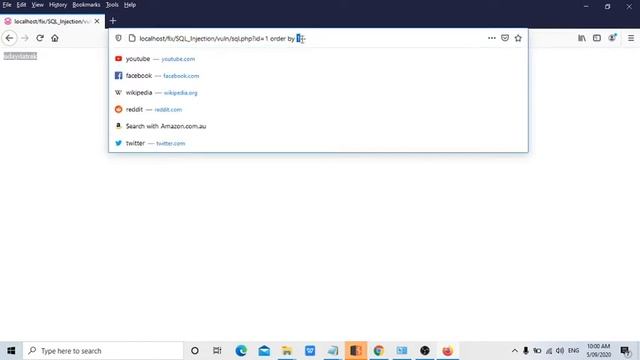Launch Microsoft Edge from taskbar

(x=241, y=351)
